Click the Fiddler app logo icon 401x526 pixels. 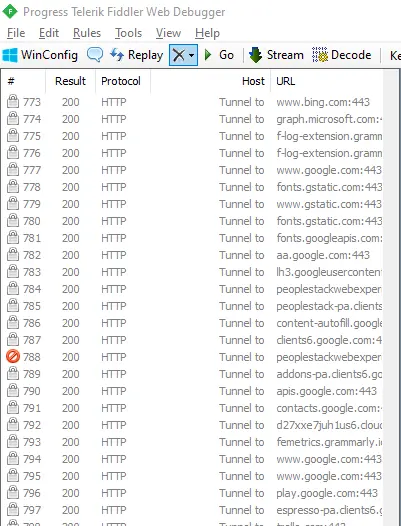click(10, 11)
